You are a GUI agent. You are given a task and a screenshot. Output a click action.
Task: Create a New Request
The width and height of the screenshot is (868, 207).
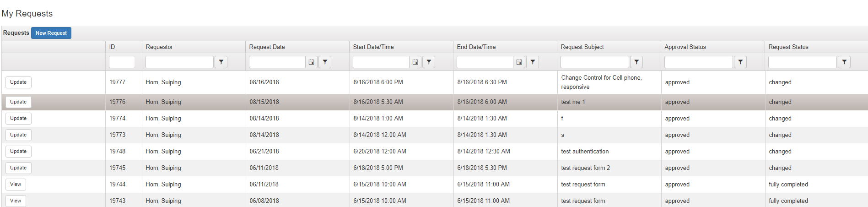(x=51, y=33)
